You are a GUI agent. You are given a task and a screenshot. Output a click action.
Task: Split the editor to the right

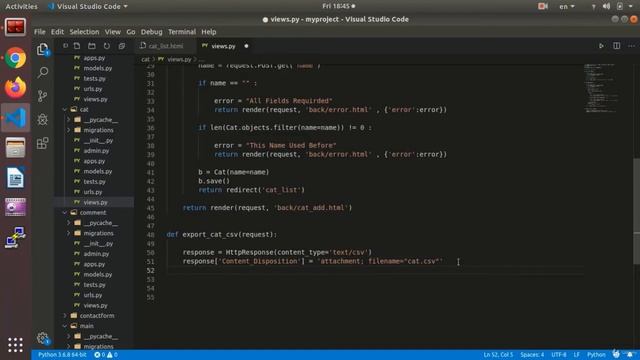coord(616,46)
